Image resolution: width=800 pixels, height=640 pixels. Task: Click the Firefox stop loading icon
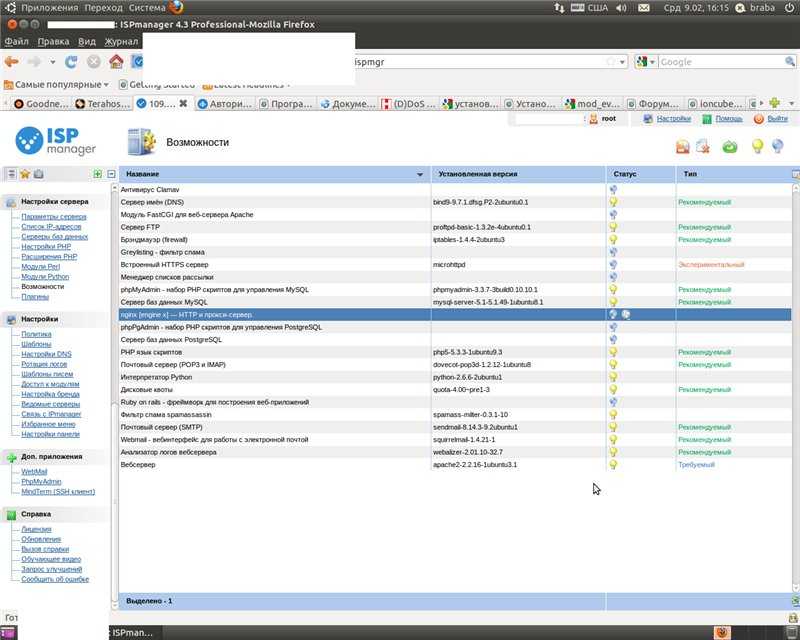tap(94, 62)
